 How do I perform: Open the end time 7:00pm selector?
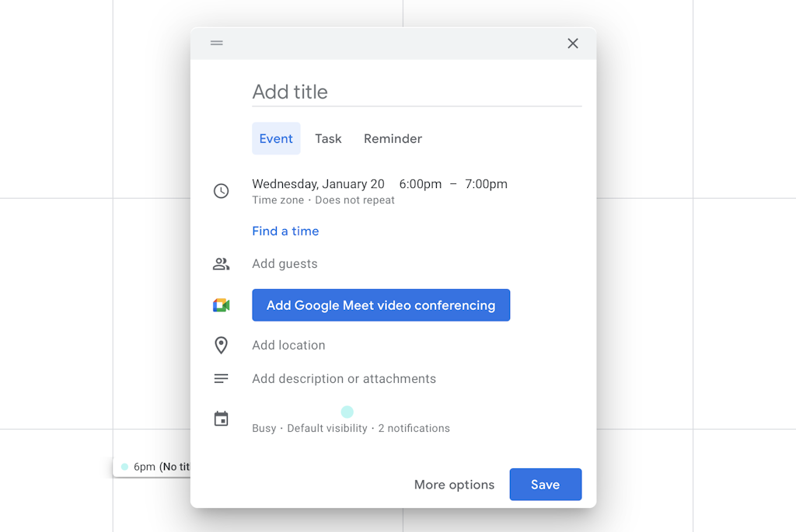(486, 184)
